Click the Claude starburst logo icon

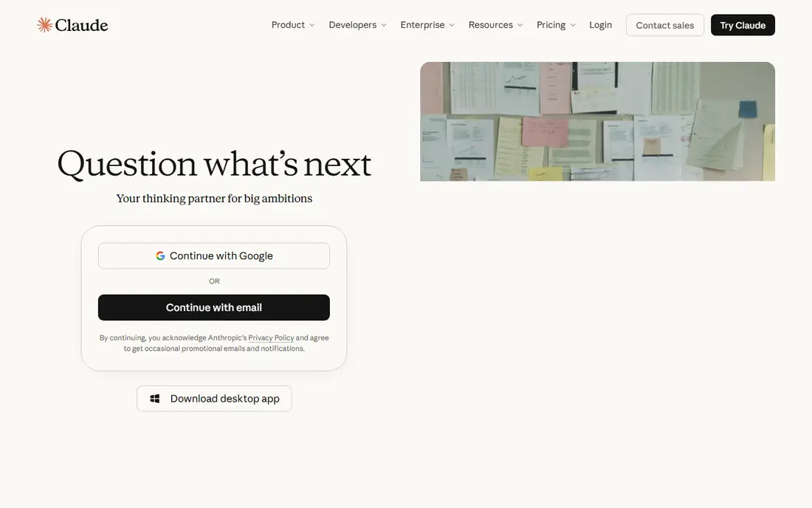tap(44, 25)
